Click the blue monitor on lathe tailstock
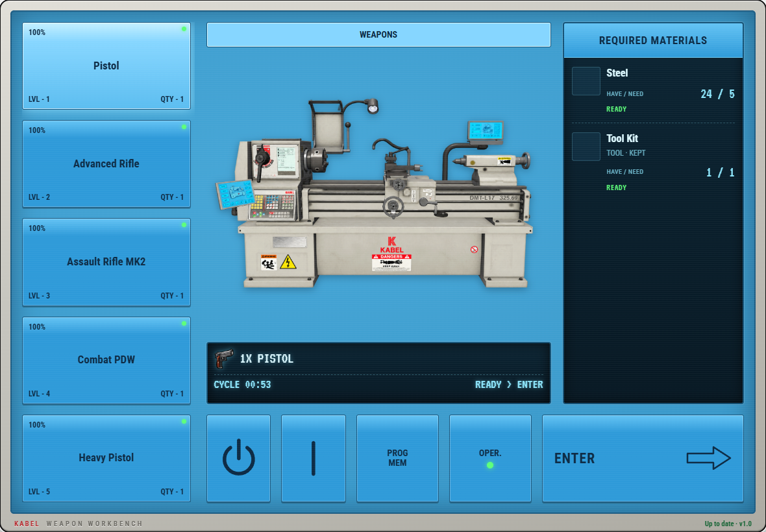 486,131
